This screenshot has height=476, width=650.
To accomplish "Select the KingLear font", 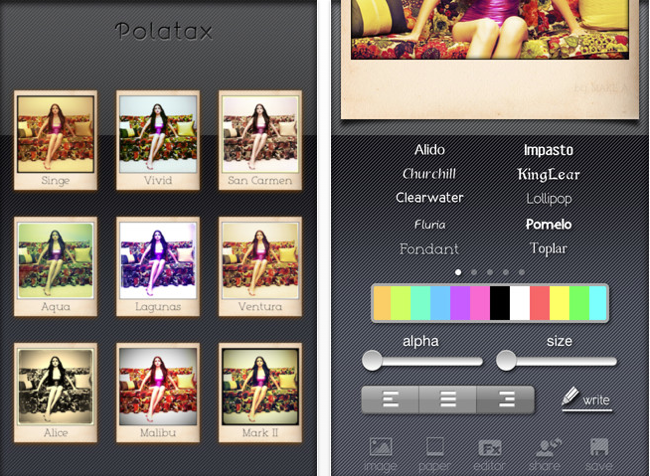I will tap(548, 174).
